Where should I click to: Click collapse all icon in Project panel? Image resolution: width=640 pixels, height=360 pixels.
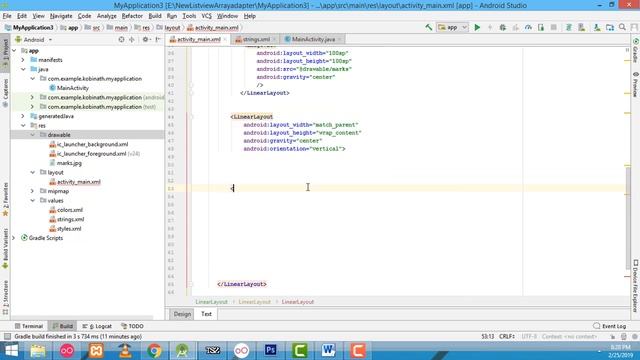pyautogui.click(x=131, y=40)
